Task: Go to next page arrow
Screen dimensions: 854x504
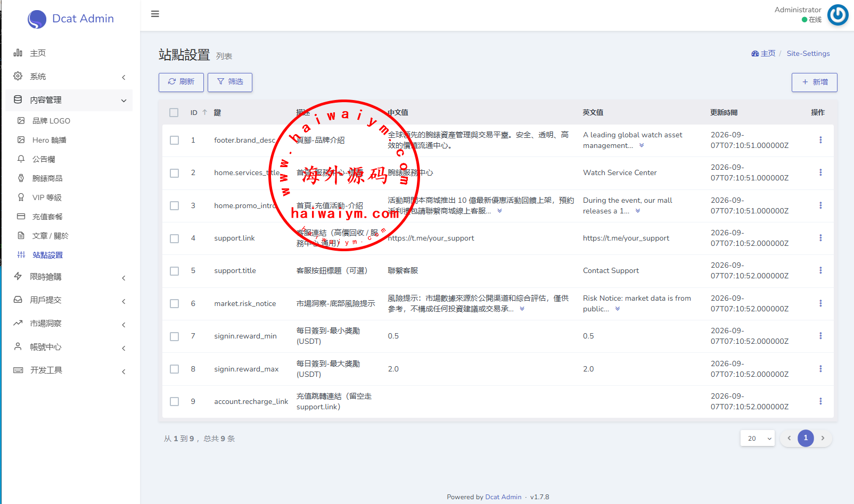Action: (x=823, y=438)
